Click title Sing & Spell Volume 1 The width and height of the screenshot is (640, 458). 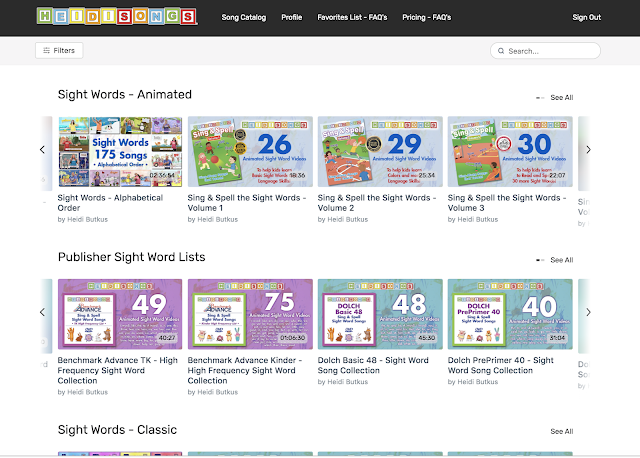pos(247,203)
